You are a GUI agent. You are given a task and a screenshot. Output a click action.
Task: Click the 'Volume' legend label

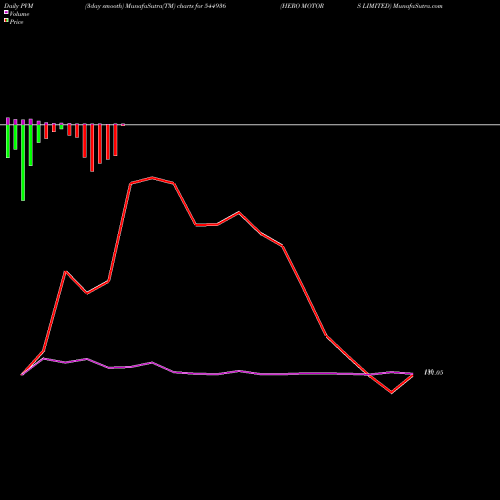(x=19, y=14)
